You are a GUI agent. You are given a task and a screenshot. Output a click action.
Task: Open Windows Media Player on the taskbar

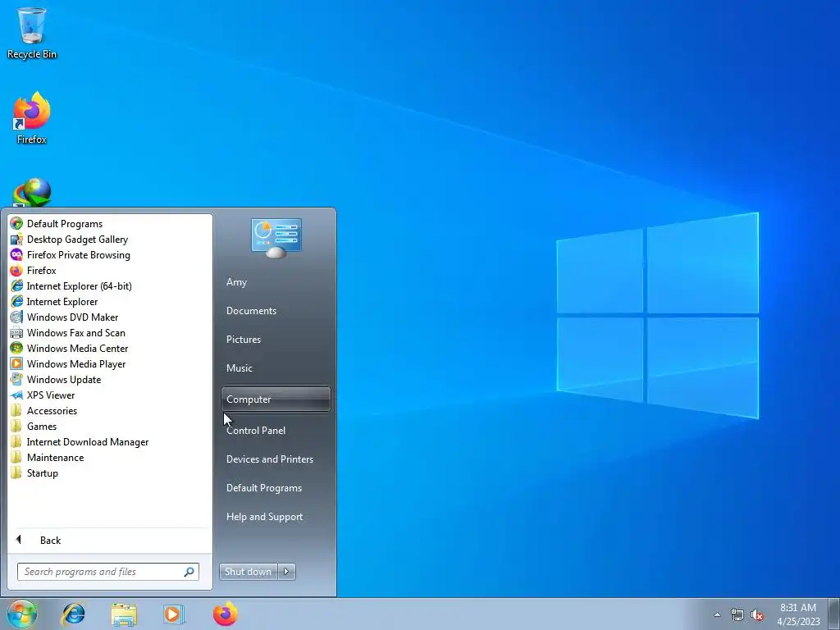pyautogui.click(x=173, y=614)
